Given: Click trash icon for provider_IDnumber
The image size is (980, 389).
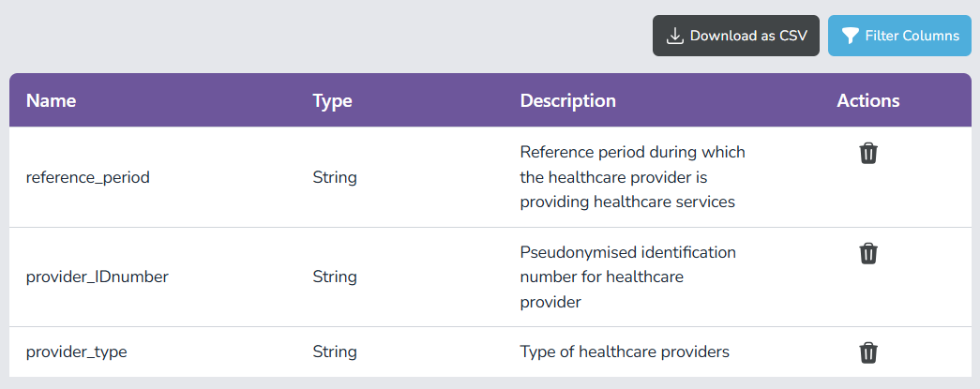Looking at the screenshot, I should click(868, 253).
